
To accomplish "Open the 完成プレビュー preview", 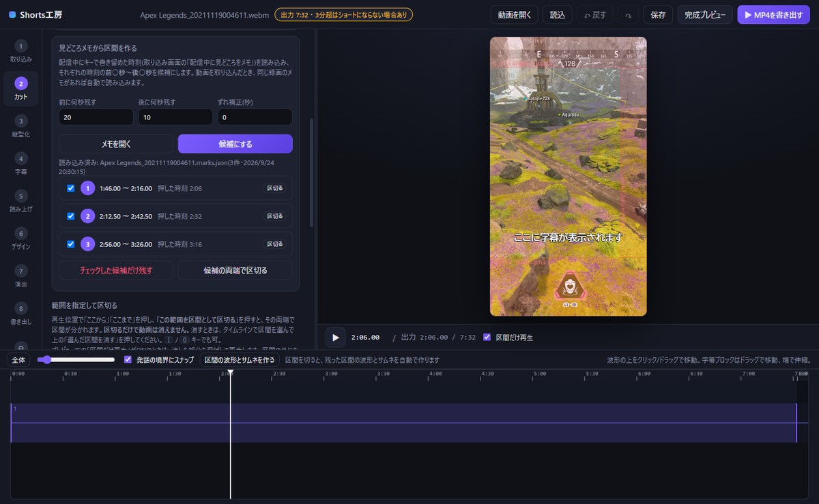I will pyautogui.click(x=705, y=14).
